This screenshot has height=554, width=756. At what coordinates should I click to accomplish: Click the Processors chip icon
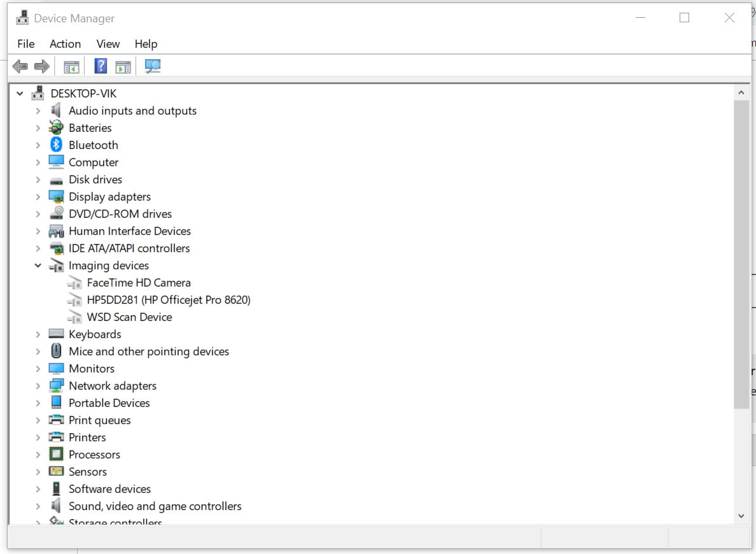pos(56,454)
